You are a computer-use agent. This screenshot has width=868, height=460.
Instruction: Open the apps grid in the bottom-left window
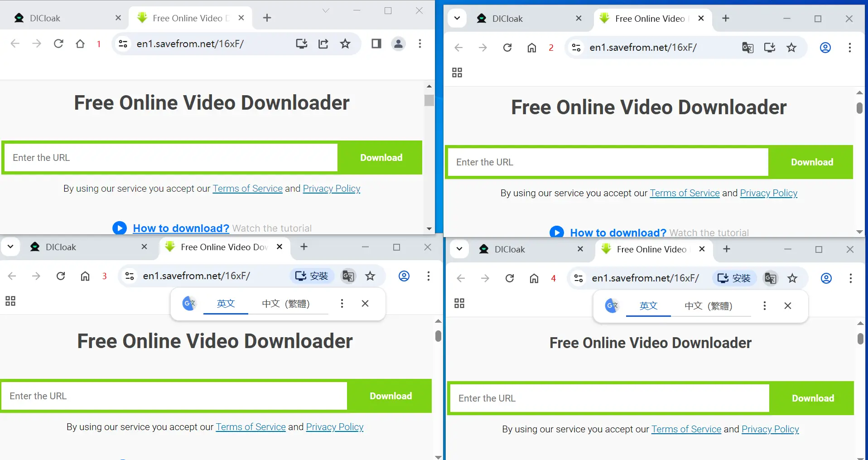point(10,301)
